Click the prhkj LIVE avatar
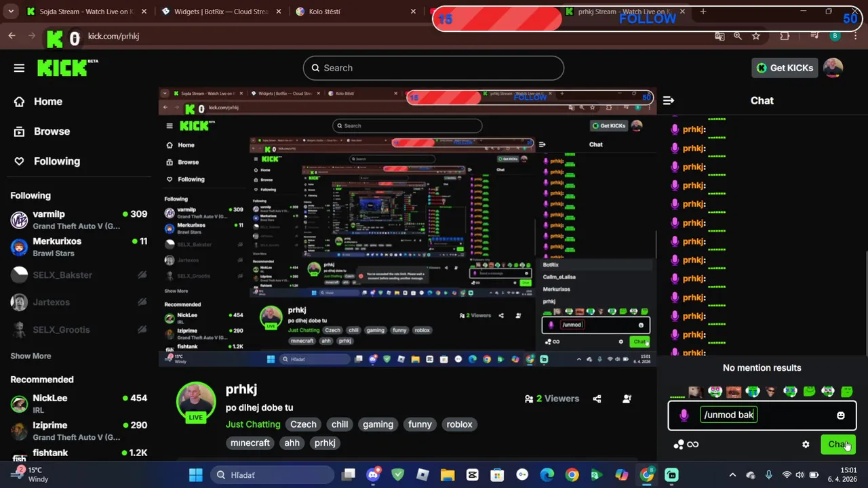The height and width of the screenshot is (488, 868). coord(196,403)
